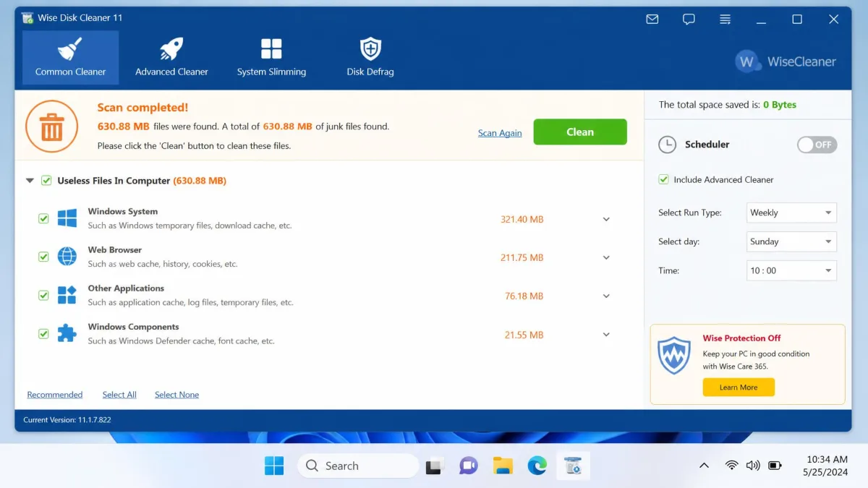The height and width of the screenshot is (488, 868).
Task: Toggle Include Advanced Cleaner checkbox
Action: pyautogui.click(x=663, y=179)
